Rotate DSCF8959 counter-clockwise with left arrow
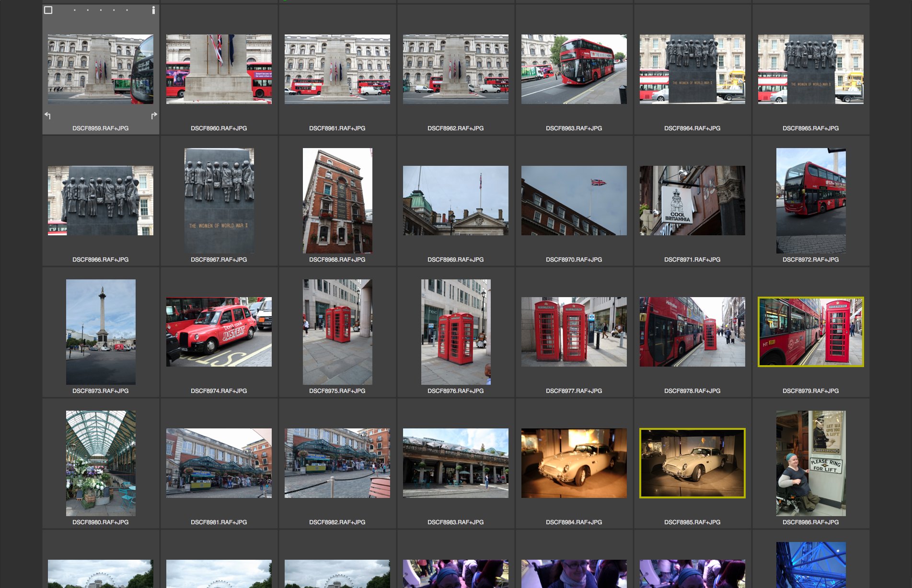 [48, 115]
